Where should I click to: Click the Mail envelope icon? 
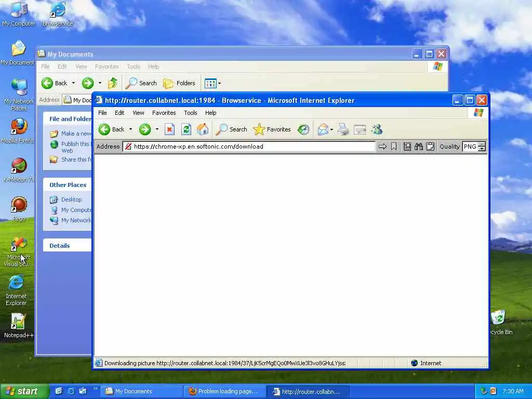click(x=323, y=129)
